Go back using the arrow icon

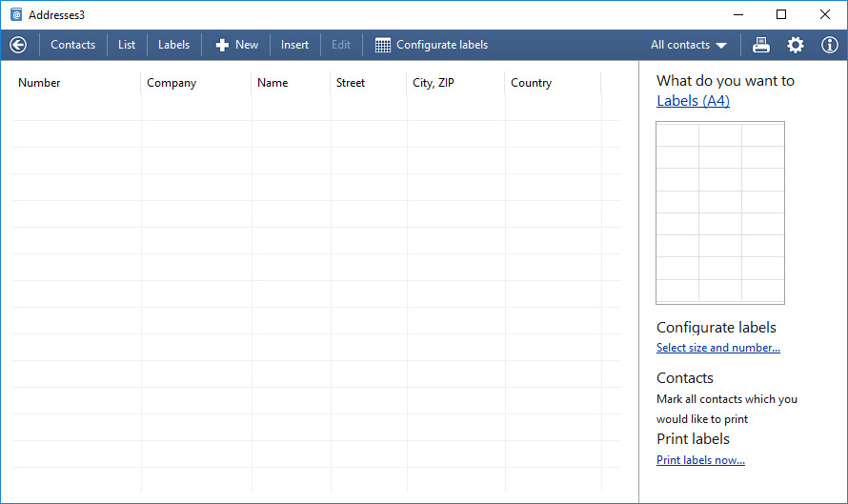point(18,45)
